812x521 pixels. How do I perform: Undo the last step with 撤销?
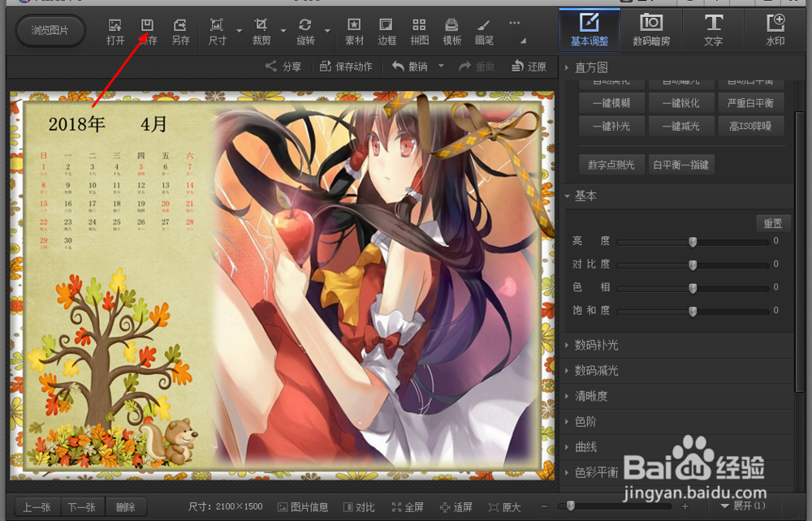(409, 67)
